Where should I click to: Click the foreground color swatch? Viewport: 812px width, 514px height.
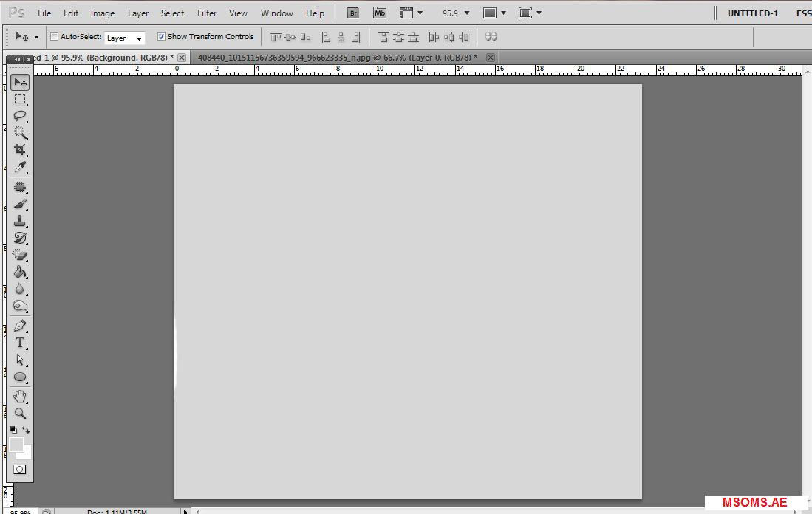(x=16, y=444)
